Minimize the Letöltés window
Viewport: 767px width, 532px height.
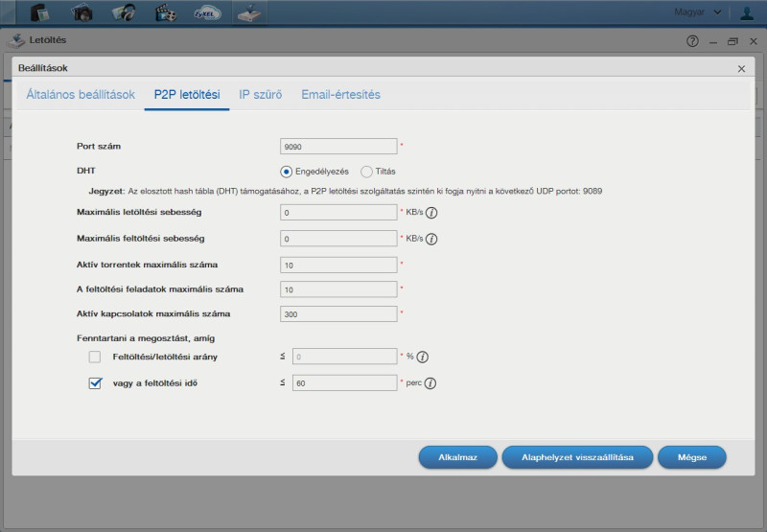[x=713, y=43]
